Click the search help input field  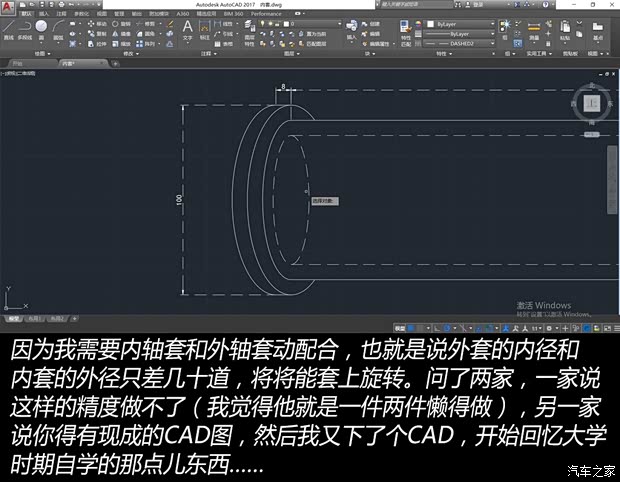click(x=415, y=5)
